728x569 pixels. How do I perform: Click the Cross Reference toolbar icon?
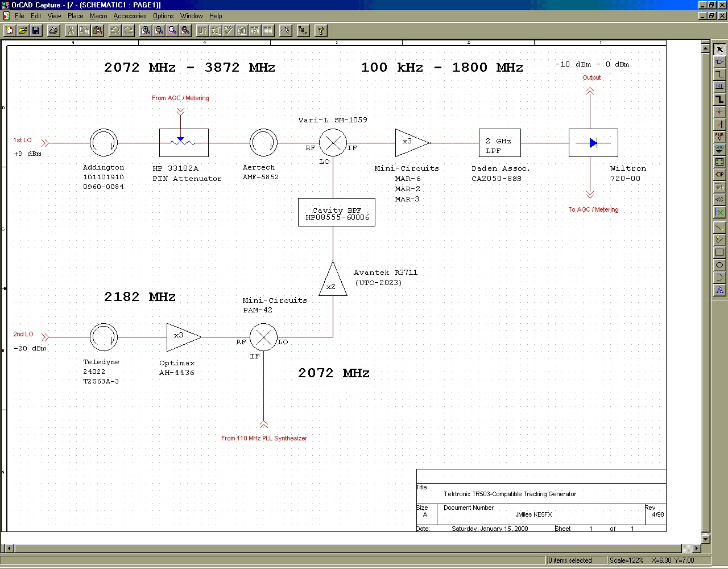point(255,30)
